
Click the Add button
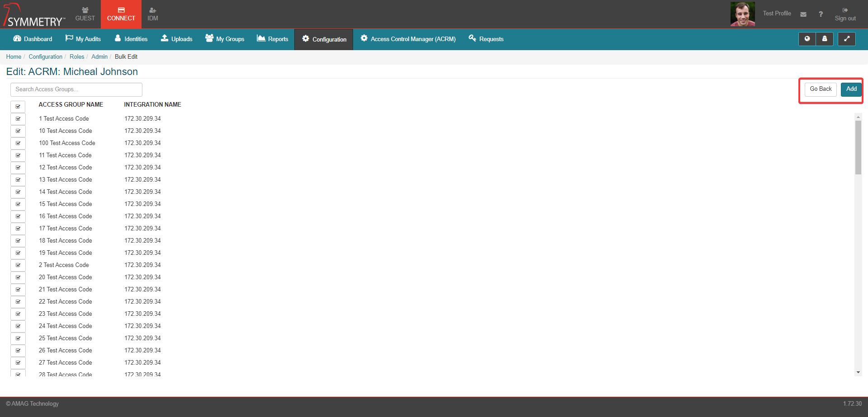[x=851, y=89]
